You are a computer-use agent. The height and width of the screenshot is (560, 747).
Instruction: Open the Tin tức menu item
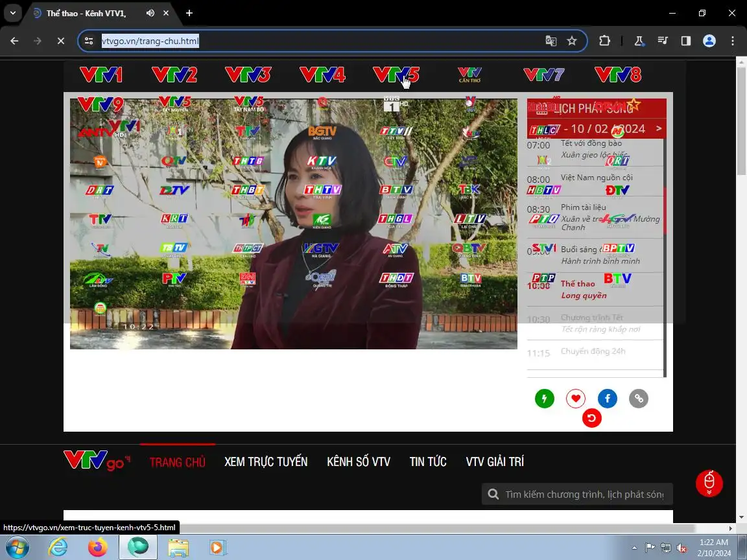pyautogui.click(x=428, y=462)
